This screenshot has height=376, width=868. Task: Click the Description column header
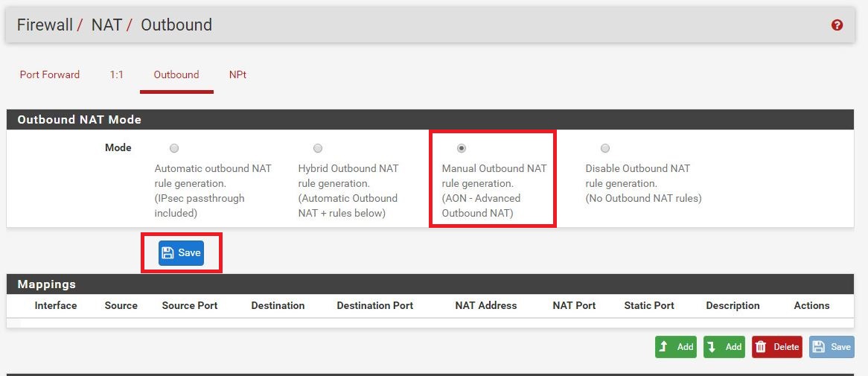733,306
